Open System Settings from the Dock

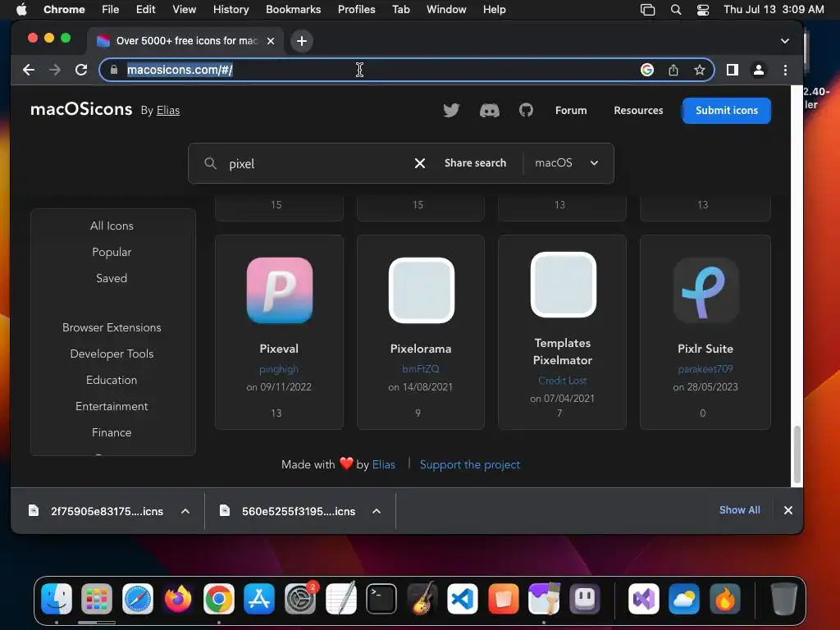pos(300,598)
